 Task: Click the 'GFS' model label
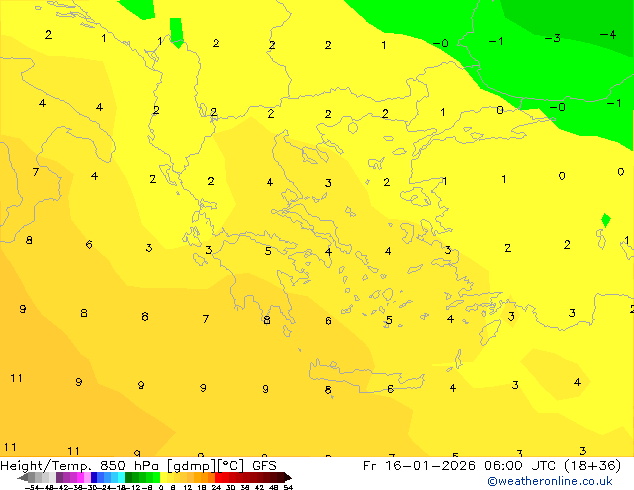click(264, 466)
